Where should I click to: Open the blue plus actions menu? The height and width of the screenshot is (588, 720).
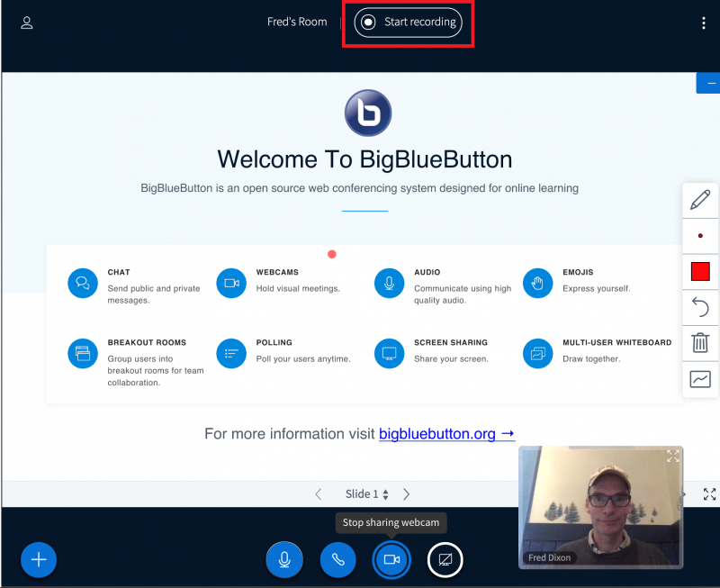pyautogui.click(x=39, y=559)
